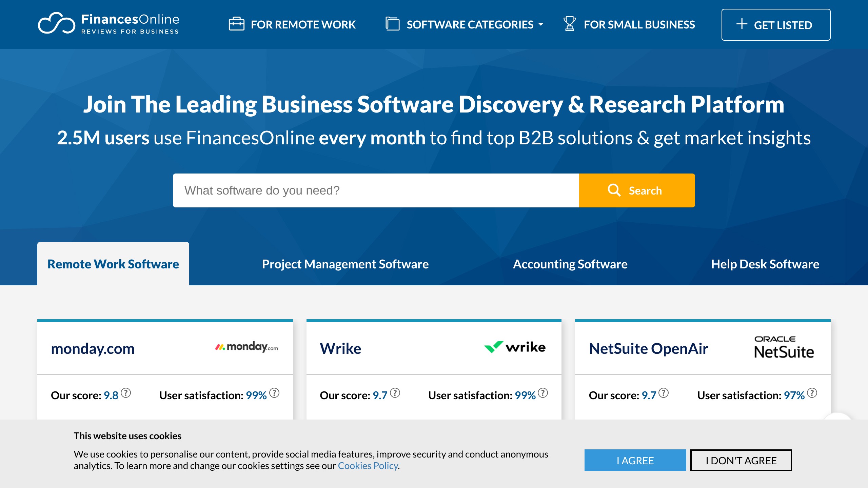Open Software Categories menu

click(465, 24)
